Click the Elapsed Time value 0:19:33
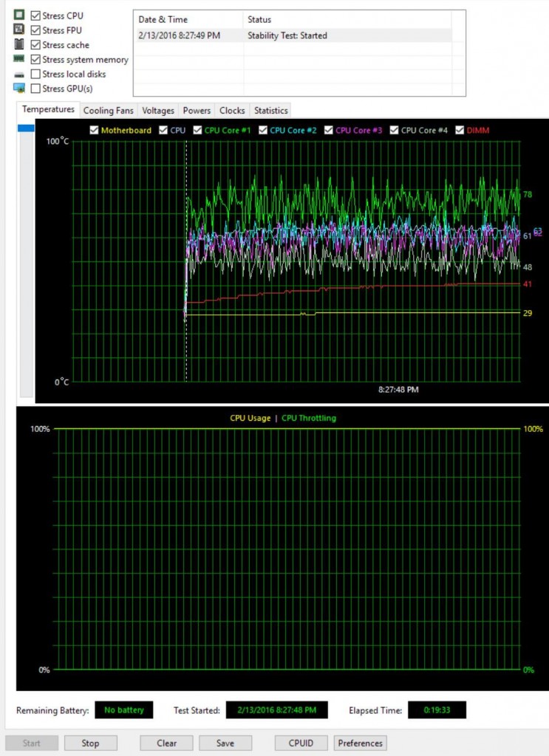 click(x=437, y=709)
